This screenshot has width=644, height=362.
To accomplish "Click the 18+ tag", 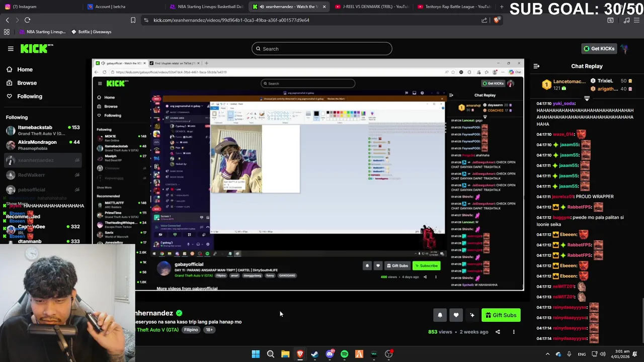I will coord(209,330).
